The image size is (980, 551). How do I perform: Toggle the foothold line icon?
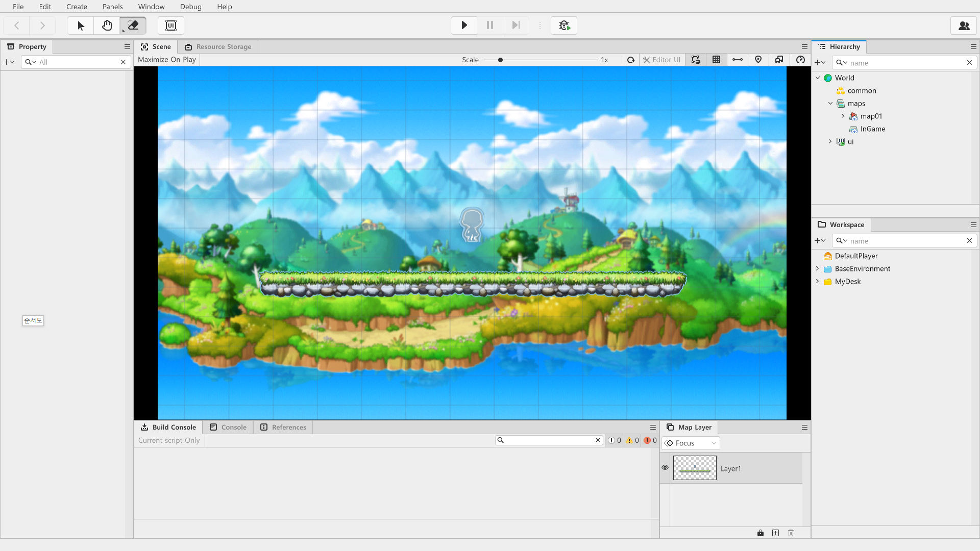[x=738, y=60]
